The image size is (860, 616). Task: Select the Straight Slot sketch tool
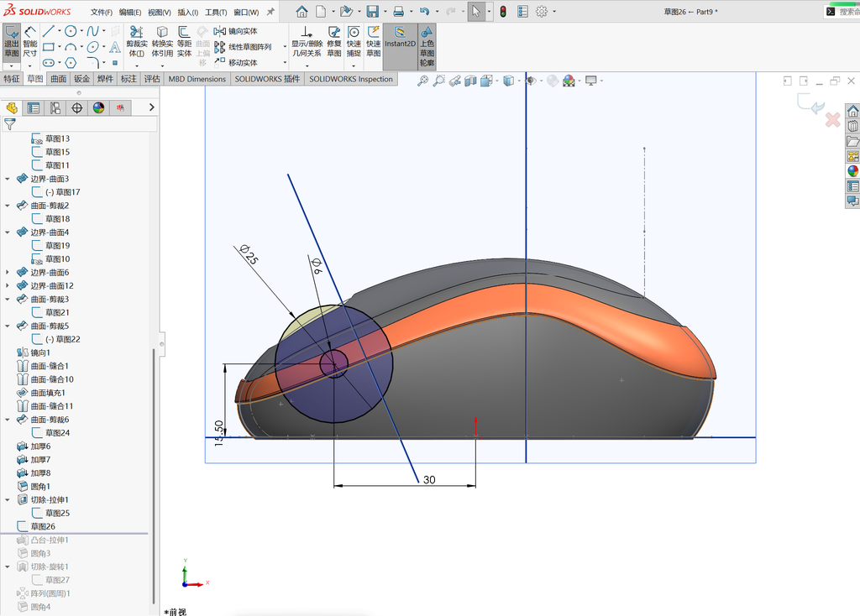[48, 62]
